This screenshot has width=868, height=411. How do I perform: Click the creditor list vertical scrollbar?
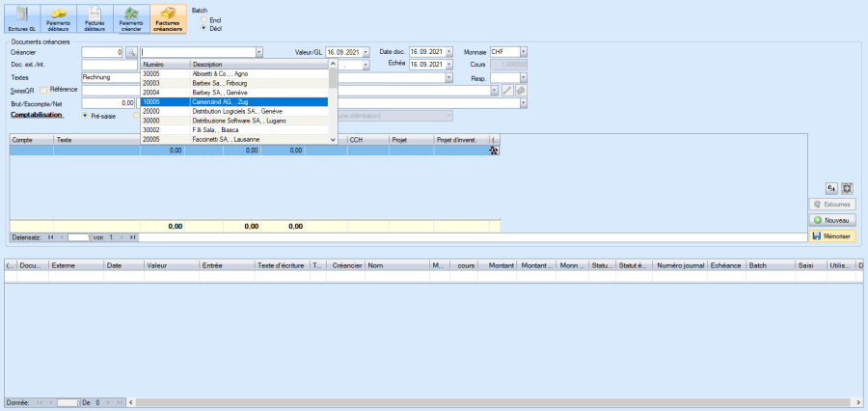(333, 96)
